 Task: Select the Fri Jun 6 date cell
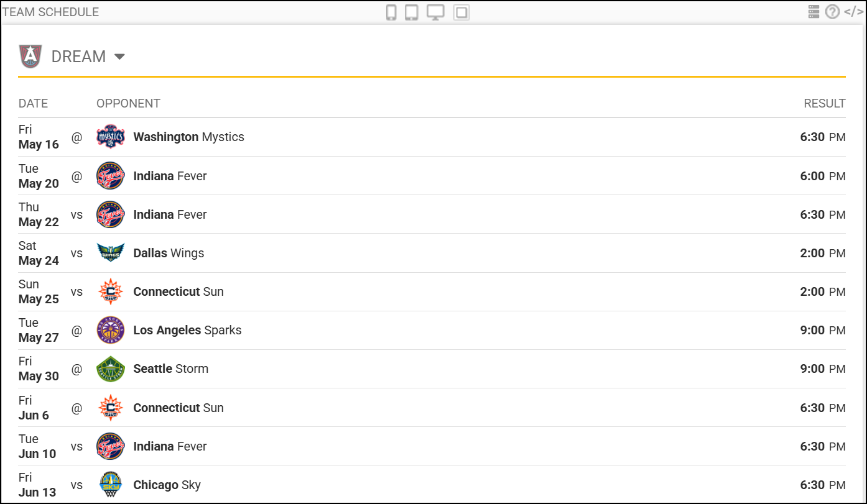click(34, 408)
